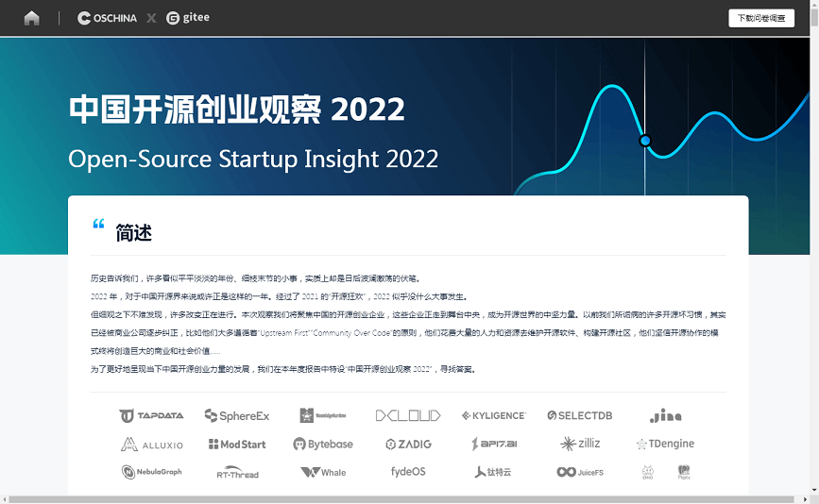Select the SphereEx sponsor logo

(x=237, y=416)
